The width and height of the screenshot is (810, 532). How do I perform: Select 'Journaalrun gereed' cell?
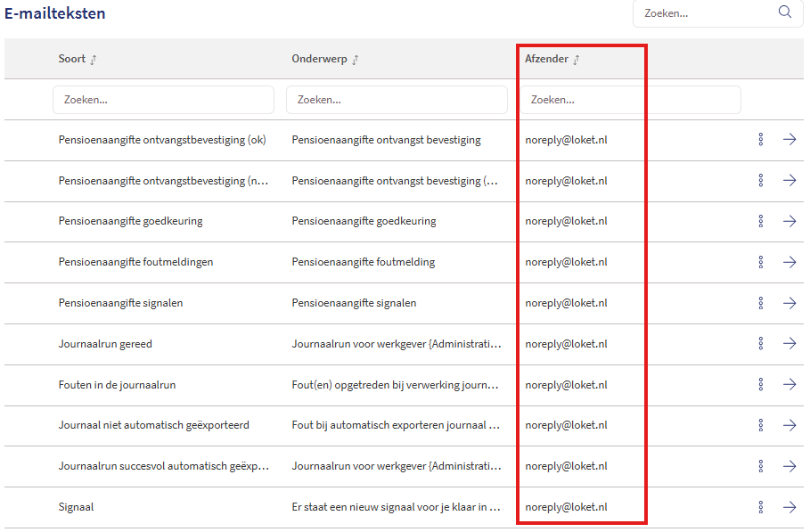pos(105,344)
